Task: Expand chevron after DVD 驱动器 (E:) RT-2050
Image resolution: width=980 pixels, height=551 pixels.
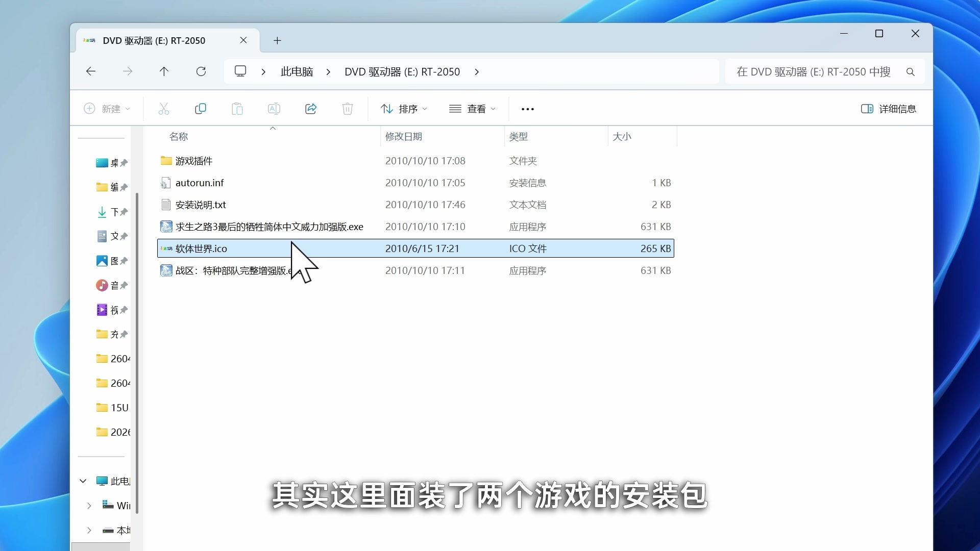Action: [477, 72]
